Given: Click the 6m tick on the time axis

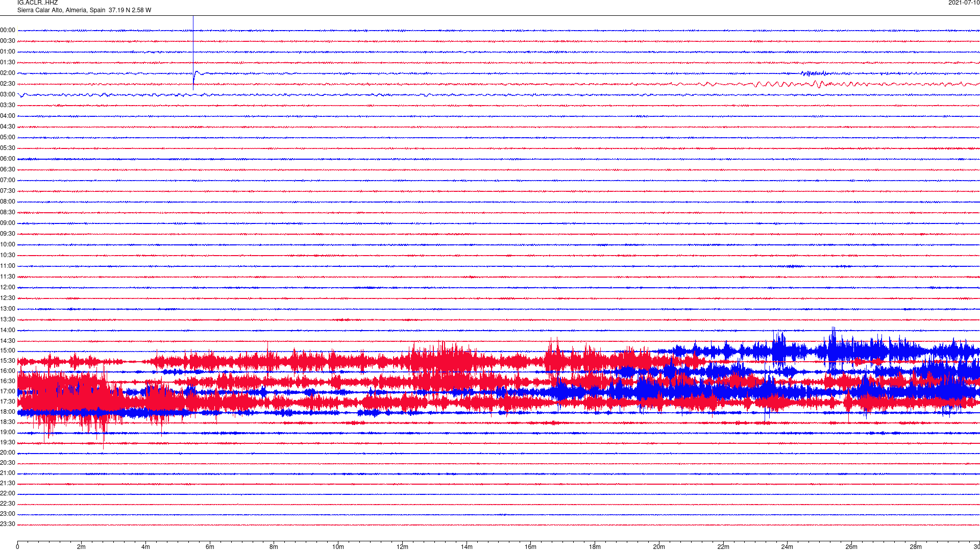Looking at the screenshot, I should pos(210,547).
